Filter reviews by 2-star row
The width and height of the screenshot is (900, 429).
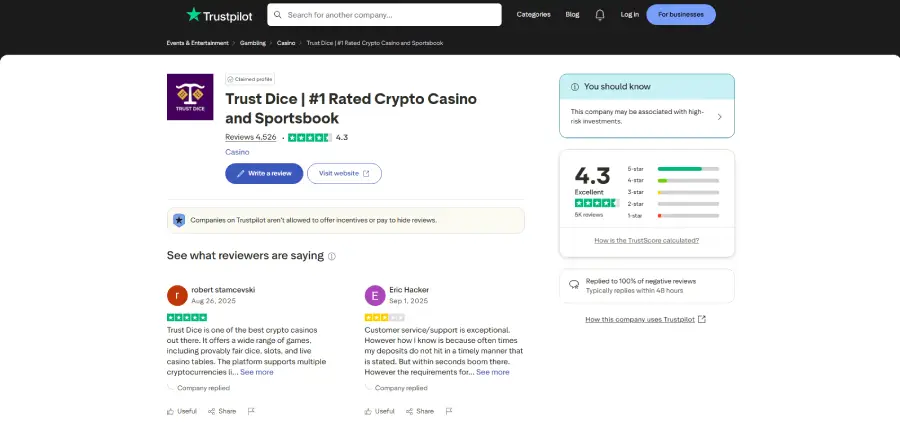point(673,204)
